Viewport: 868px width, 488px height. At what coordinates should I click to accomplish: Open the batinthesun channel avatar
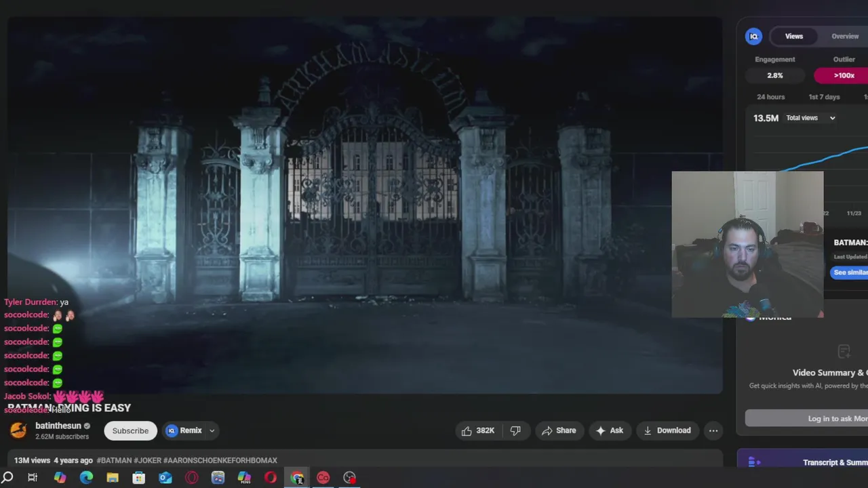(19, 430)
